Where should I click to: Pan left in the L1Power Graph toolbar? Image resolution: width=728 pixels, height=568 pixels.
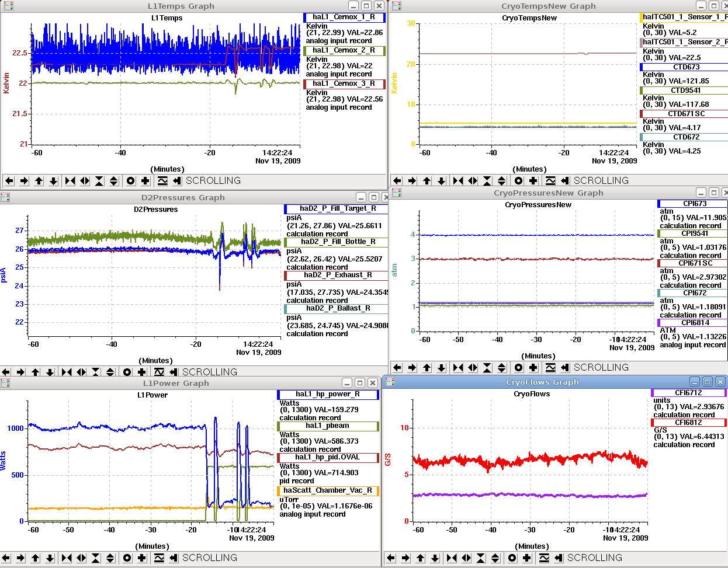coord(6,558)
